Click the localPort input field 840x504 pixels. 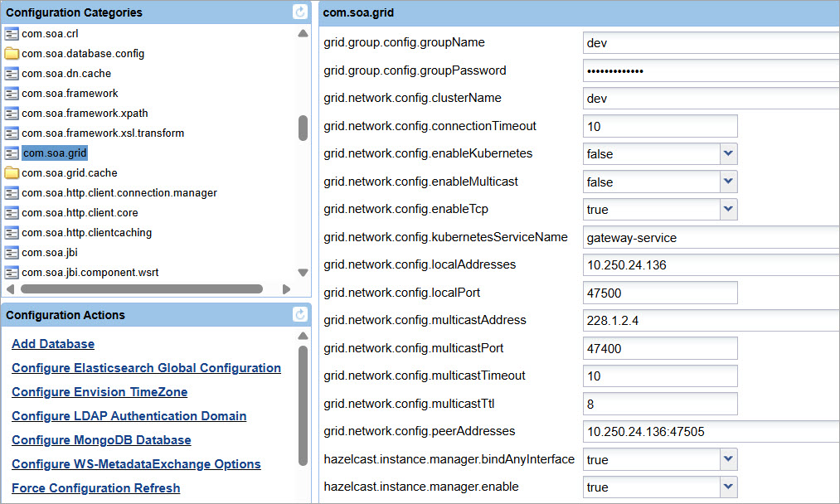pos(660,293)
